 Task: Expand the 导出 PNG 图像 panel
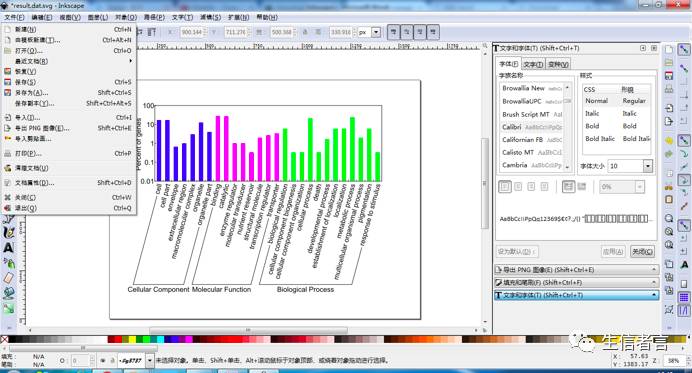(577, 269)
